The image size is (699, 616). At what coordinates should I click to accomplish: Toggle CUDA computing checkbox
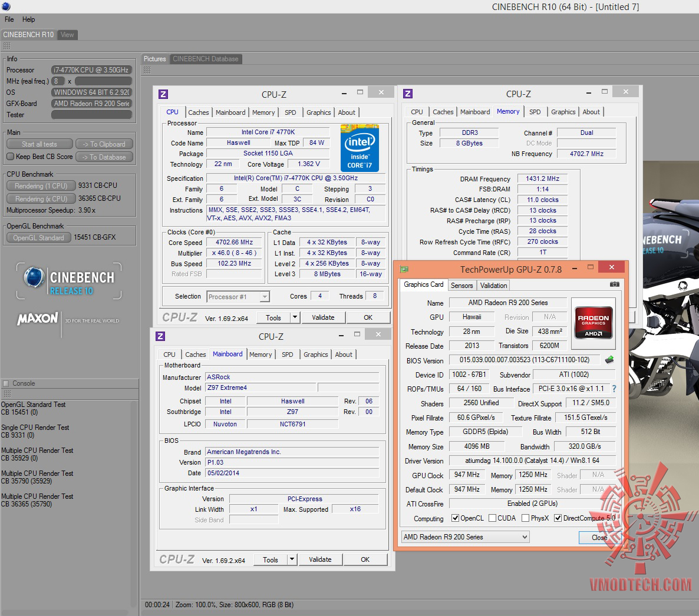[492, 518]
